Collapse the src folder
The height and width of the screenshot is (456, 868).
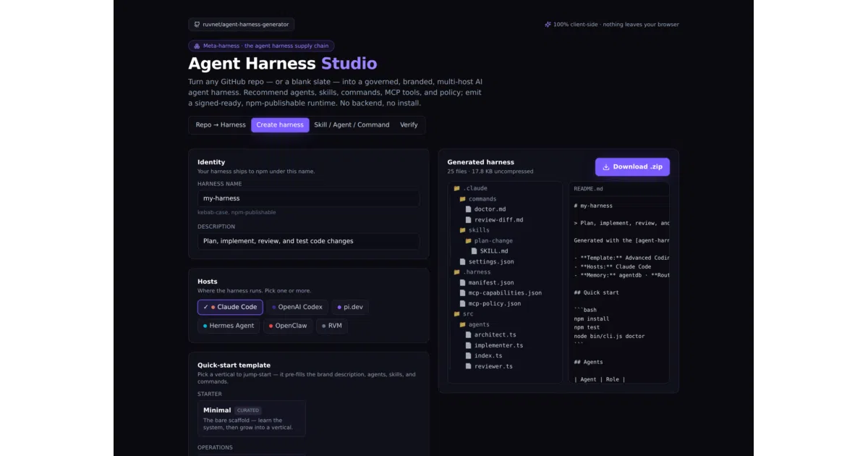464,314
